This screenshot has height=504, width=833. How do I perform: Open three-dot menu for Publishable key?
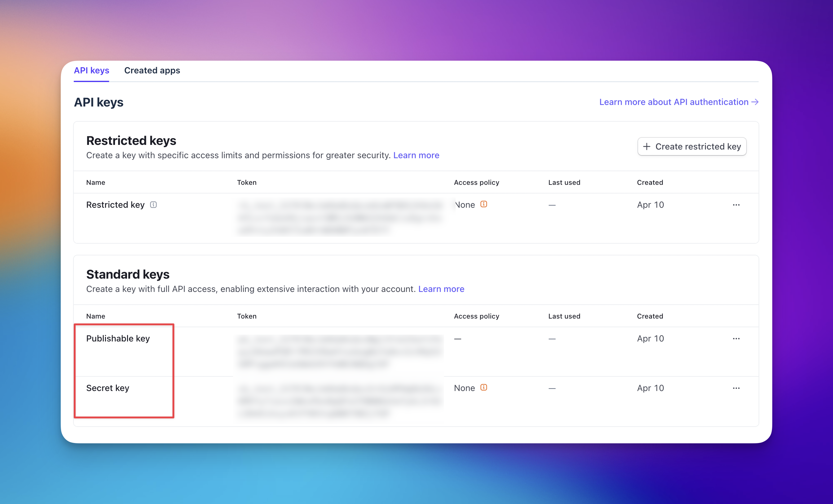(736, 338)
